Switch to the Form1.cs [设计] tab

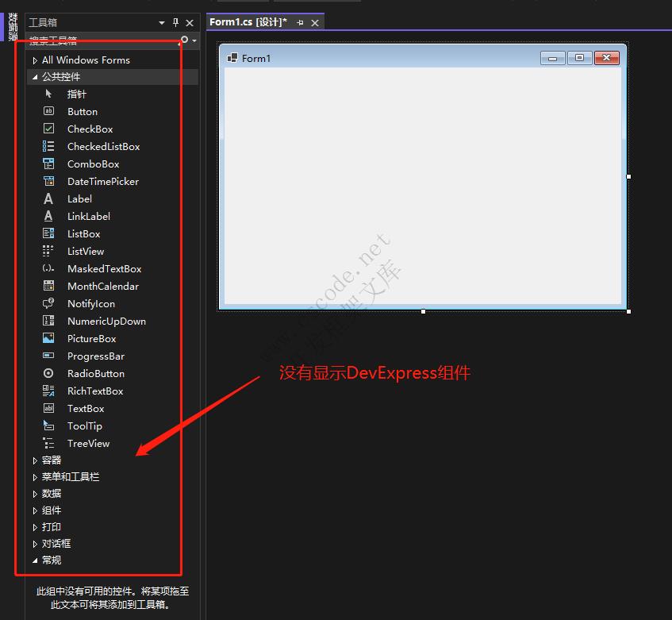248,22
